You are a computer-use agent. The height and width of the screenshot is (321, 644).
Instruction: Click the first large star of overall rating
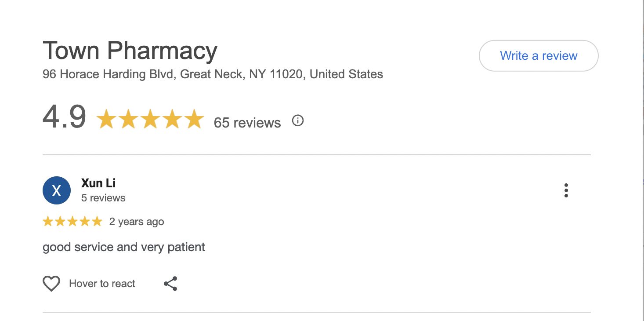pyautogui.click(x=105, y=120)
